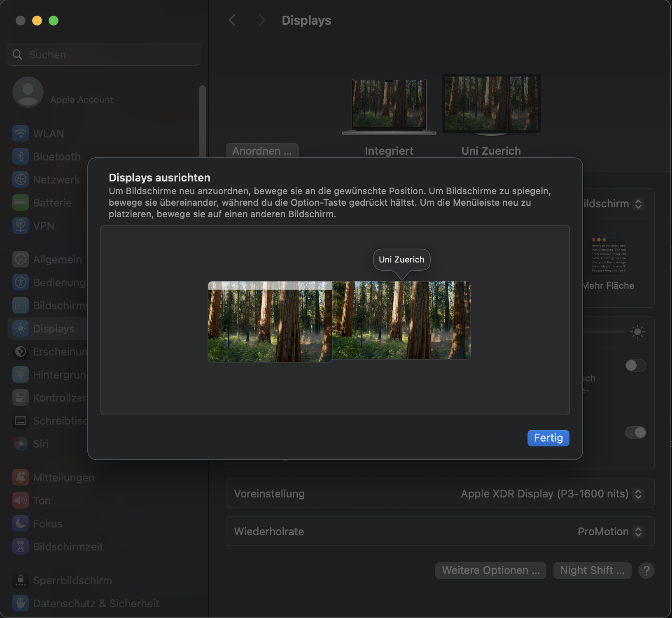Click the Displays ausrichten heading
672x618 pixels.
tap(160, 178)
